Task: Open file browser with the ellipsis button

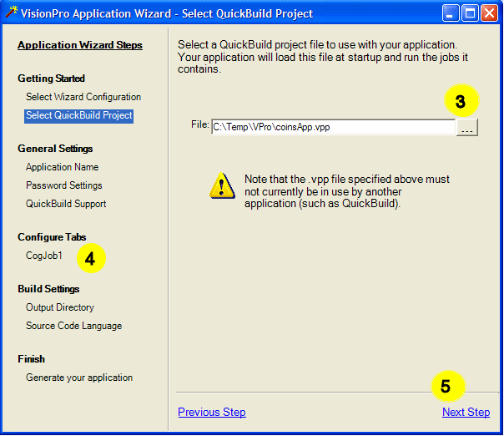Action: point(467,127)
